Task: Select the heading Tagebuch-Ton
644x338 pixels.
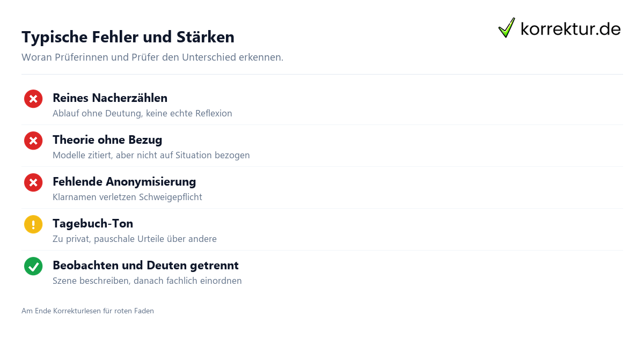Action: point(93,223)
